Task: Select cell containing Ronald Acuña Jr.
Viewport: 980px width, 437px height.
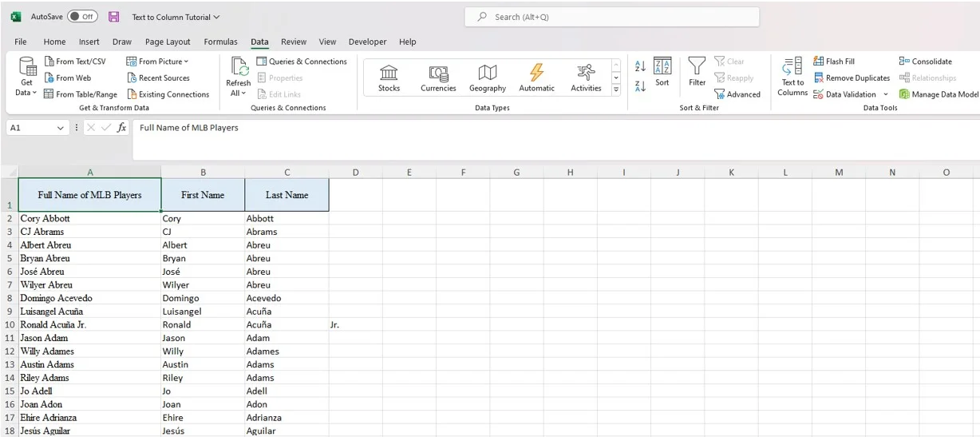Action: click(89, 324)
